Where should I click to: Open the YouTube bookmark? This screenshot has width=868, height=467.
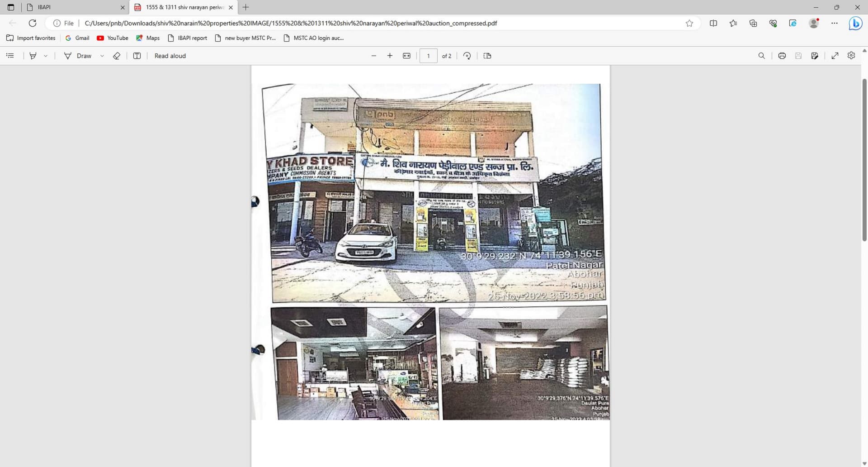(113, 38)
